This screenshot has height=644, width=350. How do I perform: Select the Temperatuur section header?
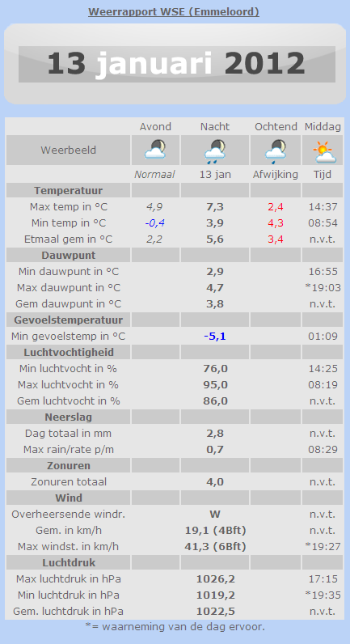click(x=68, y=191)
